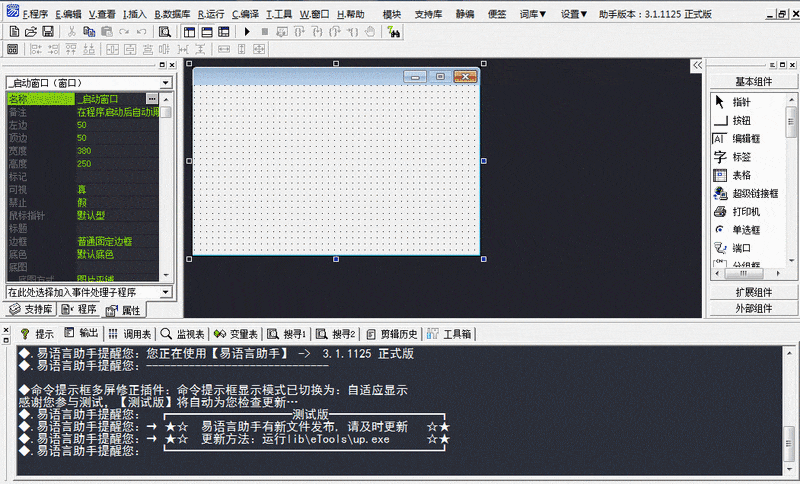800x484 pixels.
Task: Click the ellipsis button beside 名称 value
Action: click(152, 98)
